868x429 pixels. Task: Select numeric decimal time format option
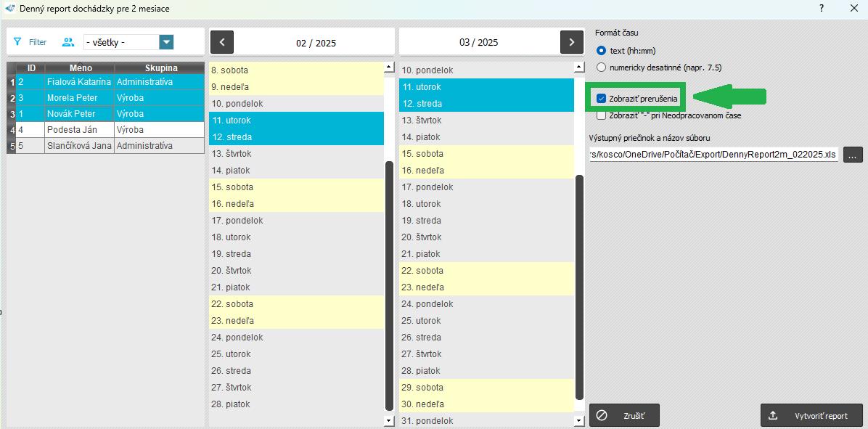(601, 68)
